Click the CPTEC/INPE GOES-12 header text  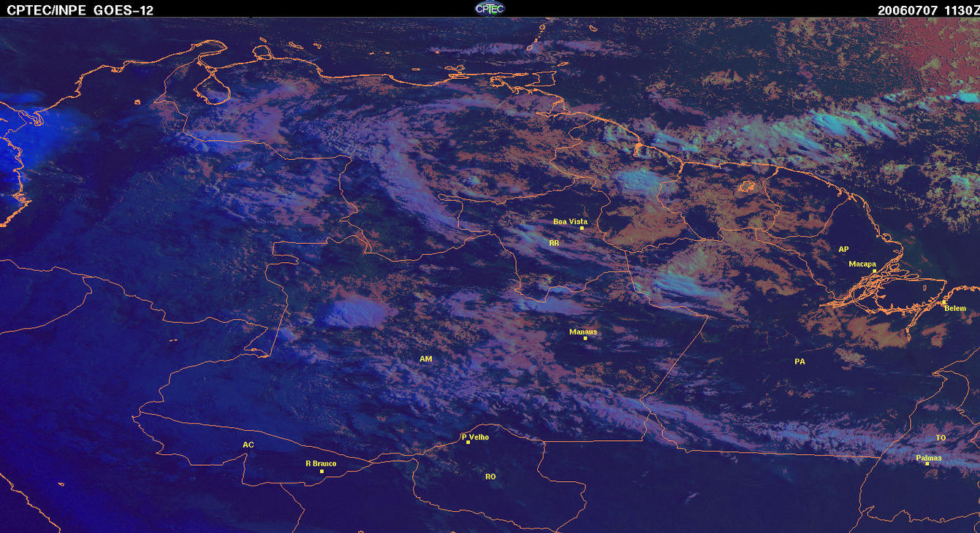click(x=80, y=10)
